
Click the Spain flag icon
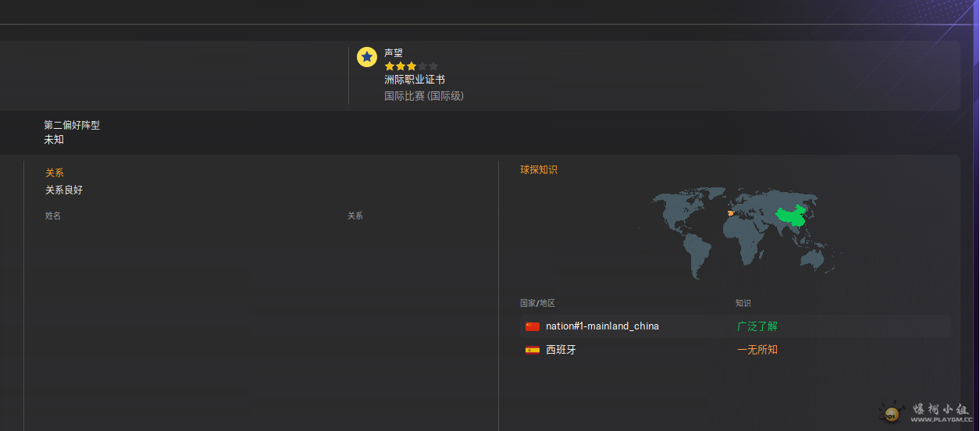(x=533, y=350)
